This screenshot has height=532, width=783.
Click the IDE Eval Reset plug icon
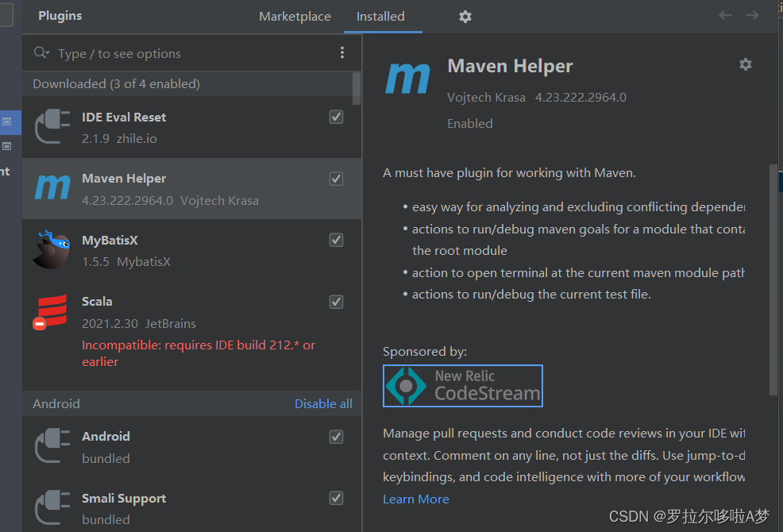click(52, 126)
